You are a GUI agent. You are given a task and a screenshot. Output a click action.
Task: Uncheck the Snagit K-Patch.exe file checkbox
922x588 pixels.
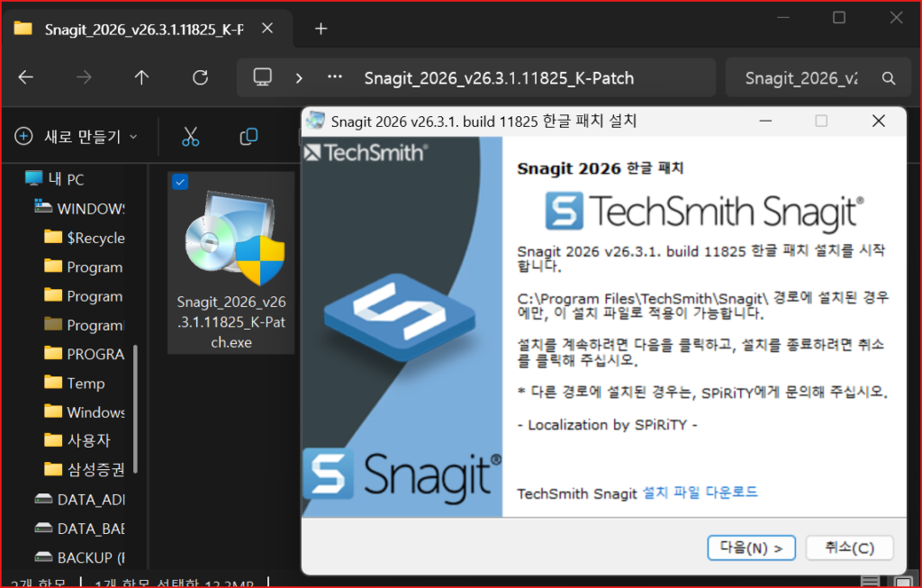coord(180,182)
